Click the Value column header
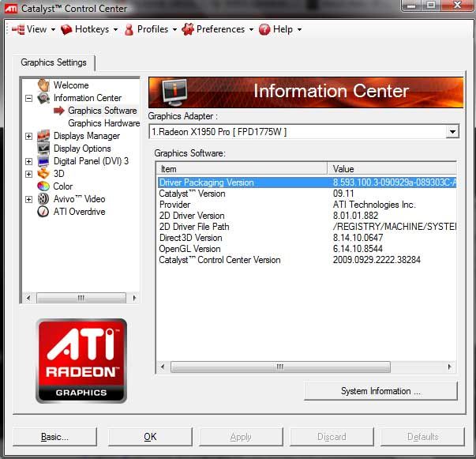Viewport: 476px width, 459px height. 392,169
